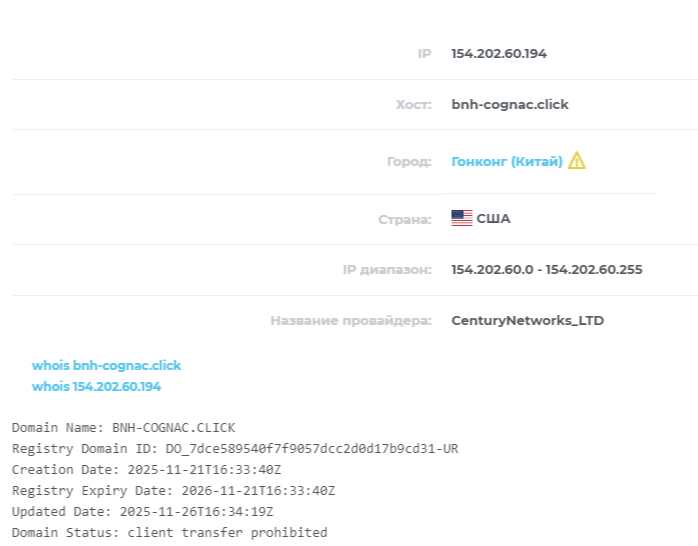Screen dimensions: 698x546
Task: Click the Город field label
Action: (x=408, y=161)
